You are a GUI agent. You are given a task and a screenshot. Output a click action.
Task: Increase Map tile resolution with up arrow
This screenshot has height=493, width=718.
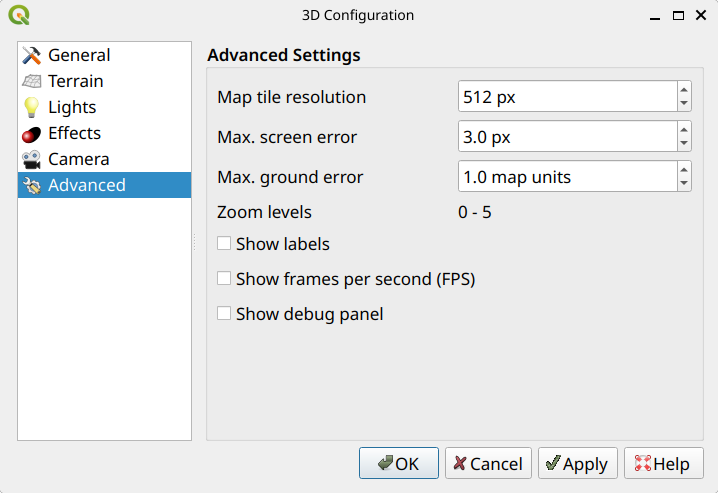[x=684, y=89]
